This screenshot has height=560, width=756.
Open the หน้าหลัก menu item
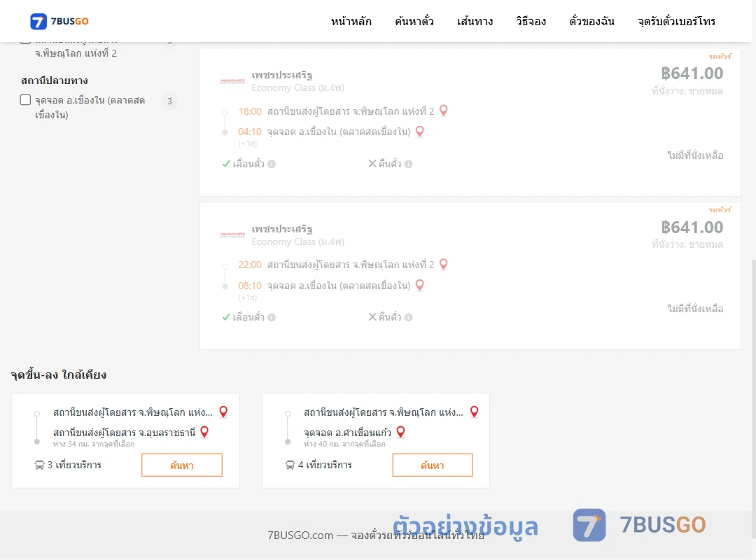[351, 21]
